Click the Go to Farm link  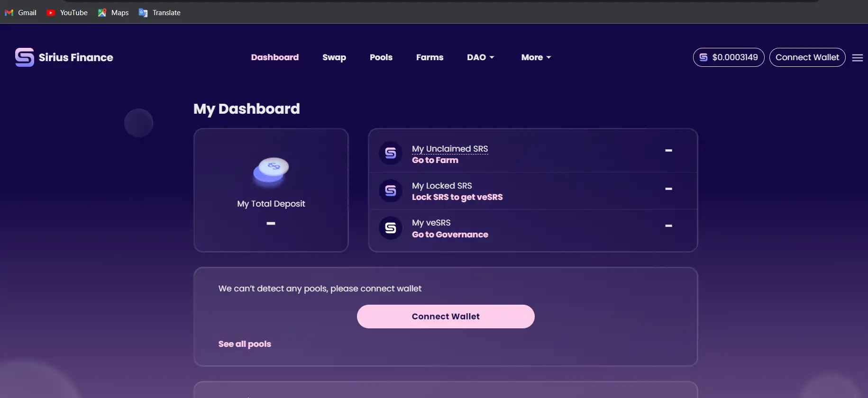pos(435,160)
